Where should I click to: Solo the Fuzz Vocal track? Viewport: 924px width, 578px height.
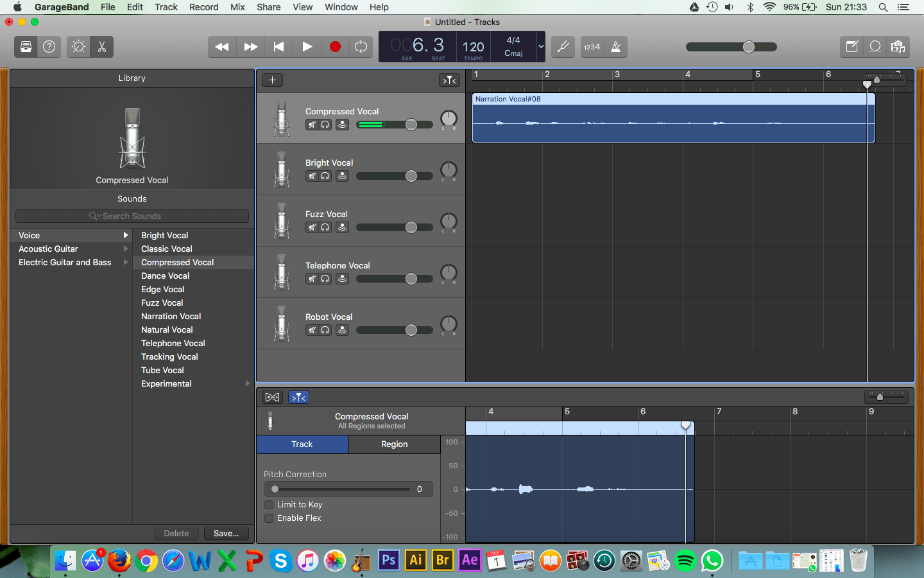point(325,227)
